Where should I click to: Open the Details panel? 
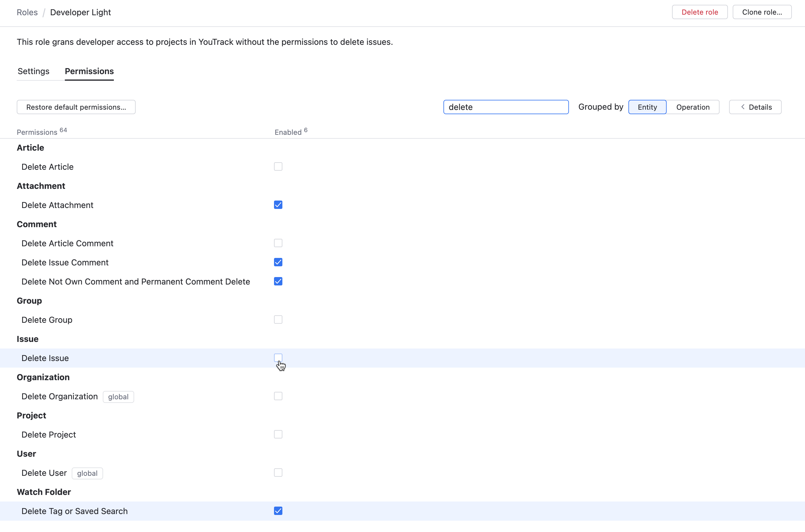click(x=755, y=107)
